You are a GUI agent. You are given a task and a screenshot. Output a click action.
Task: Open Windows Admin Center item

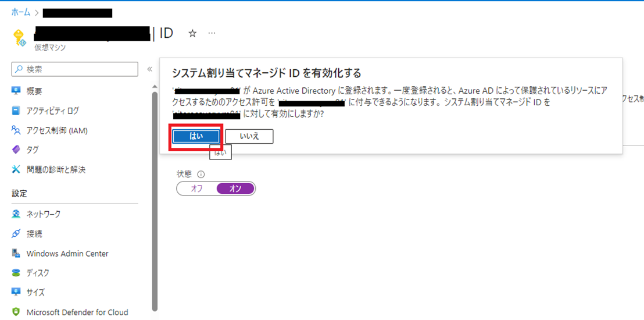(67, 253)
